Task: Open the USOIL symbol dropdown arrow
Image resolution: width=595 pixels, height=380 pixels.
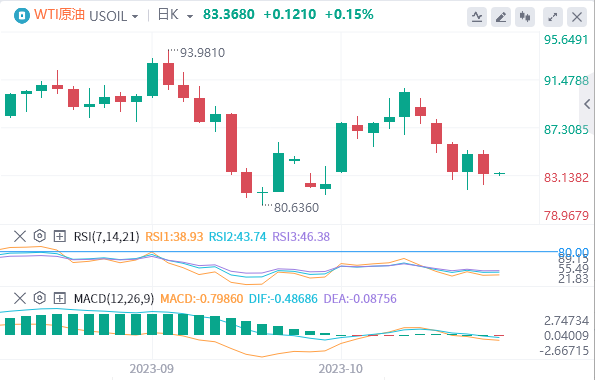Action: 135,17
